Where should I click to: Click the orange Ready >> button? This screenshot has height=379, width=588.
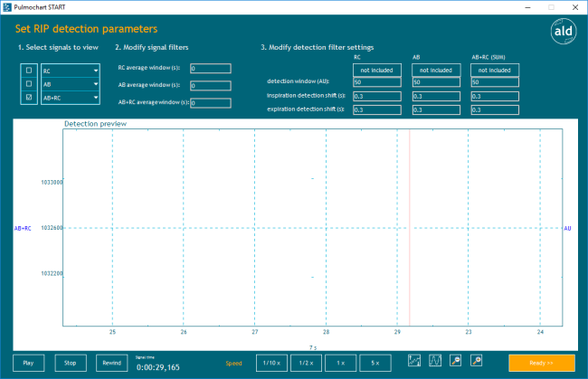[x=541, y=363]
